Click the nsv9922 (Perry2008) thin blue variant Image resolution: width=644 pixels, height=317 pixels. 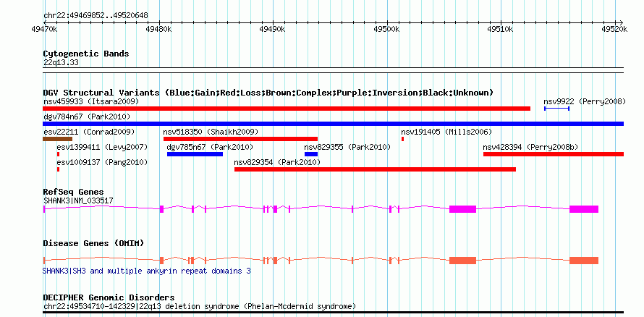[x=556, y=109]
